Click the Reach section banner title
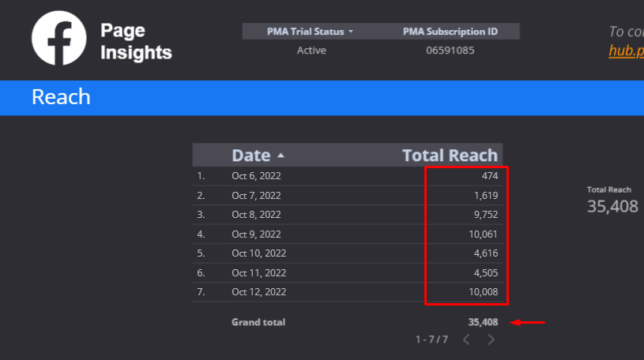Screen dimensions: 644x360 point(61,97)
